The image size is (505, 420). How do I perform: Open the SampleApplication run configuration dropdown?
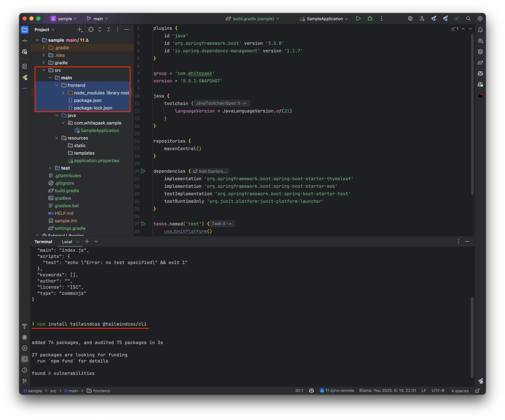[324, 18]
